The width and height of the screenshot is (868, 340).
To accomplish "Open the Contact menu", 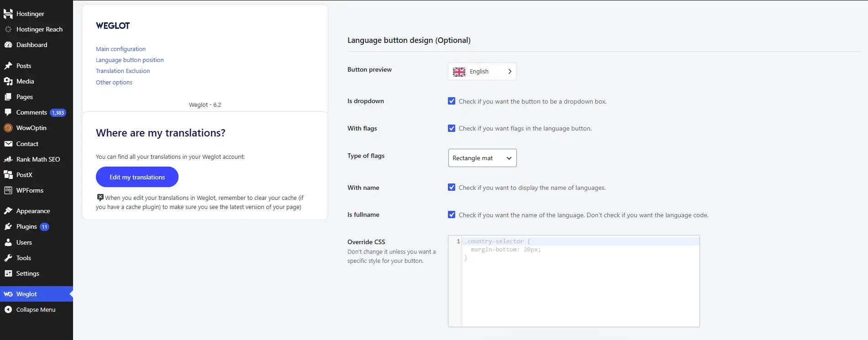I will coord(37,144).
